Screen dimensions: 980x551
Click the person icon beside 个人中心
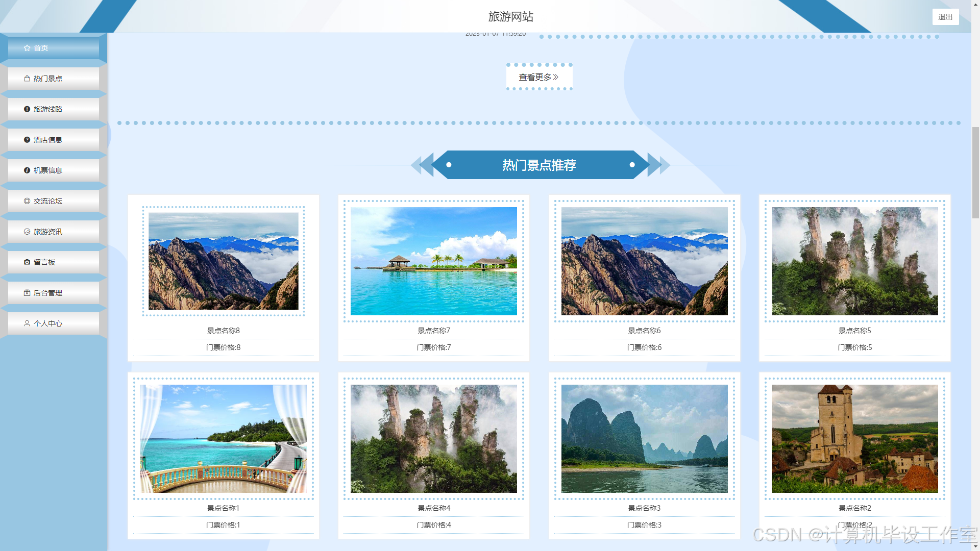pyautogui.click(x=27, y=323)
